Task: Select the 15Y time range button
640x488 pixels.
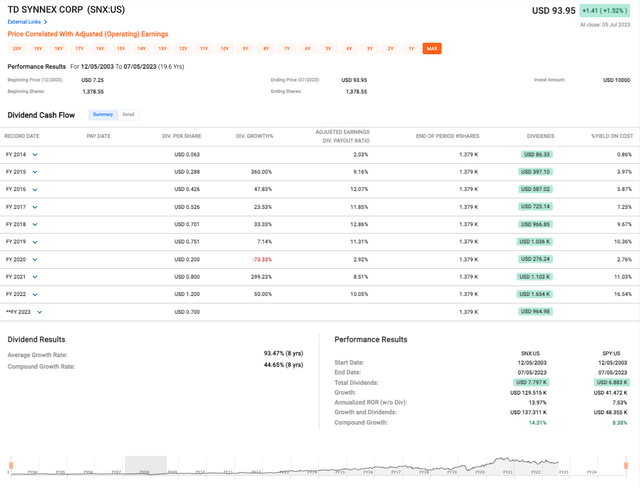Action: 121,49
